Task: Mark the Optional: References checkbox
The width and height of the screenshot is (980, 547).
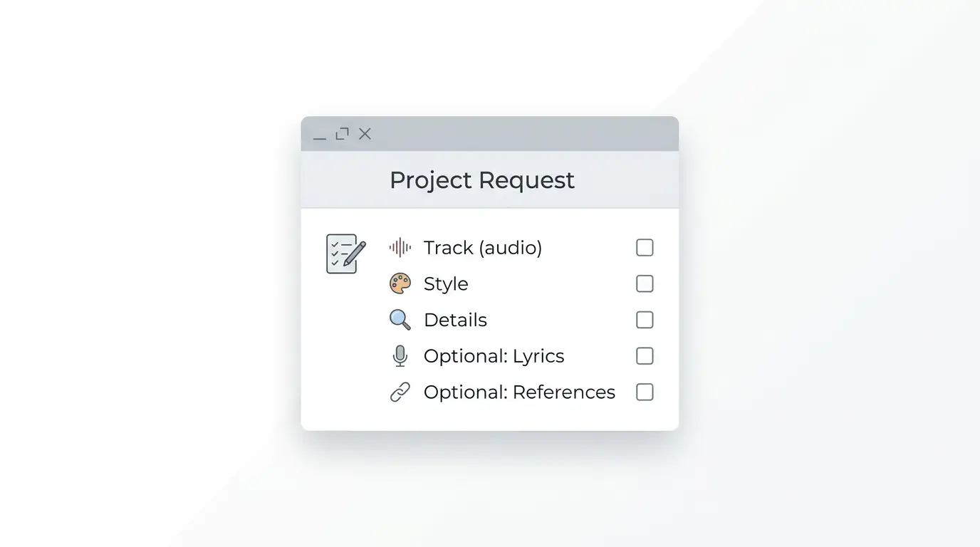Action: 645,392
